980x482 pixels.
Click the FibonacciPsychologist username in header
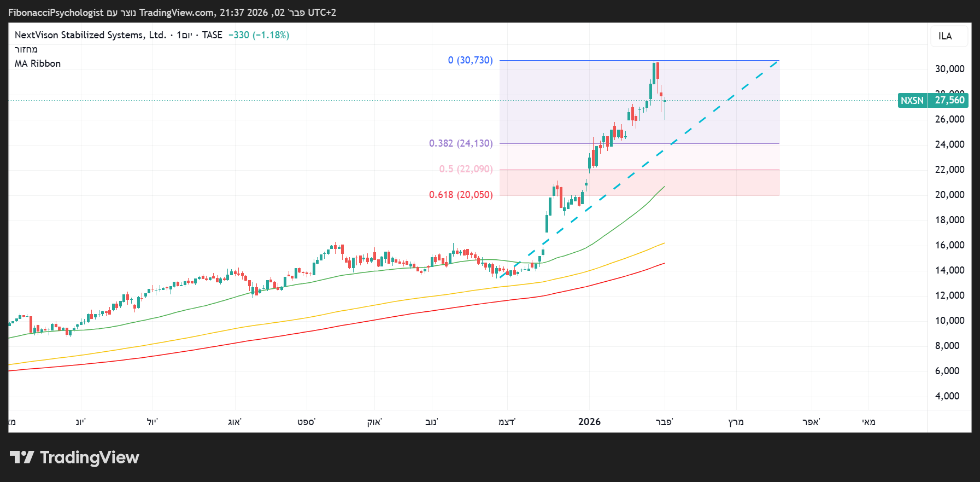coord(56,13)
